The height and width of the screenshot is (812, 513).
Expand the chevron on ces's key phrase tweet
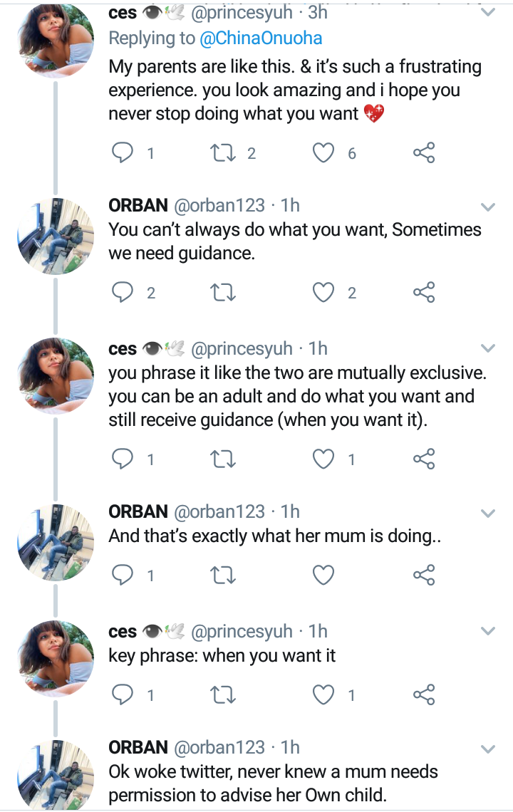point(488,630)
